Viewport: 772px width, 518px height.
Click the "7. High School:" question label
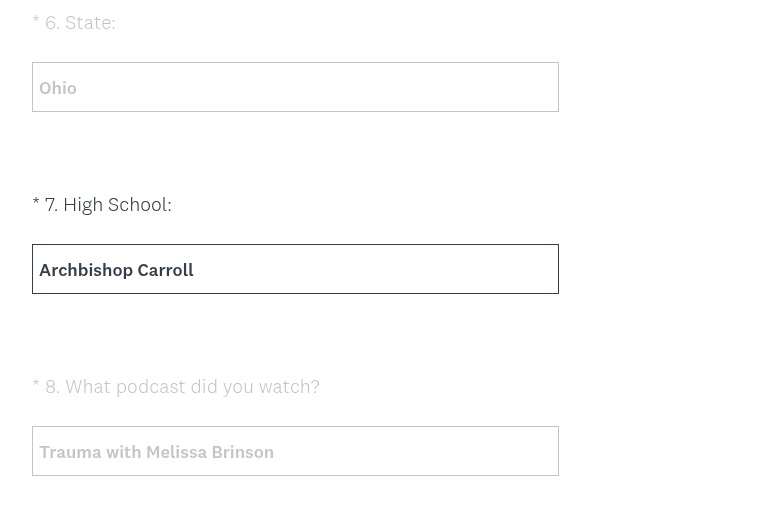(x=108, y=204)
